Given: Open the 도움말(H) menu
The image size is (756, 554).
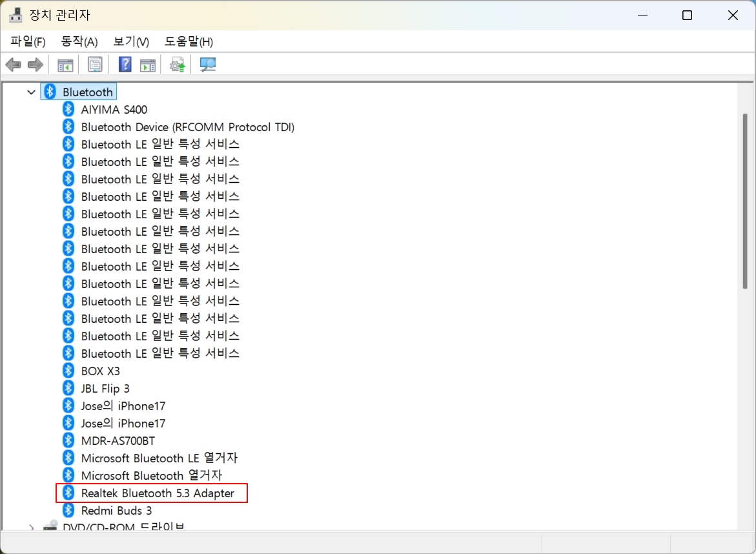Looking at the screenshot, I should coord(189,41).
